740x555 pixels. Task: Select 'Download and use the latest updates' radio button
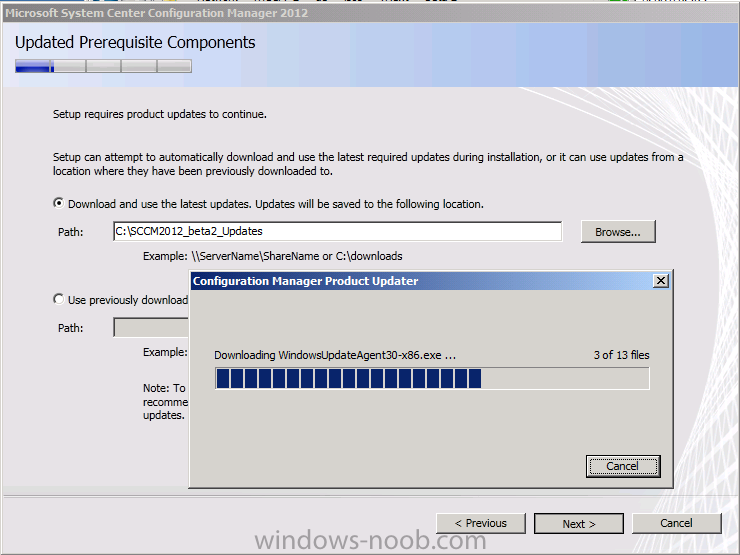pyautogui.click(x=59, y=203)
